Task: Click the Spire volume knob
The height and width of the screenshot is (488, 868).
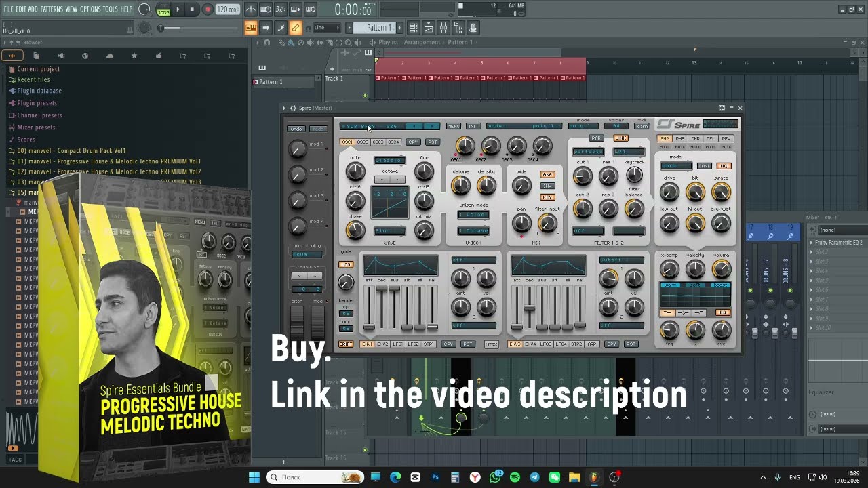Action: (721, 269)
